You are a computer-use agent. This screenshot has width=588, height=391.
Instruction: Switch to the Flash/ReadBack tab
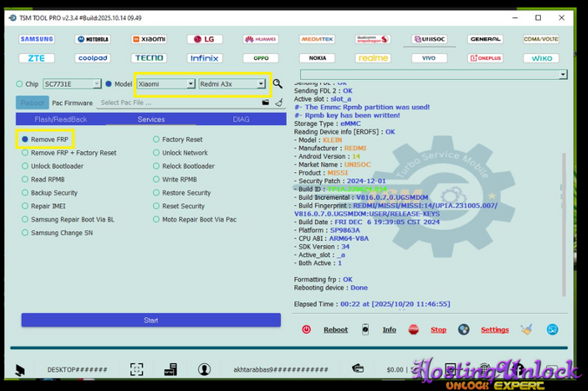click(x=61, y=119)
